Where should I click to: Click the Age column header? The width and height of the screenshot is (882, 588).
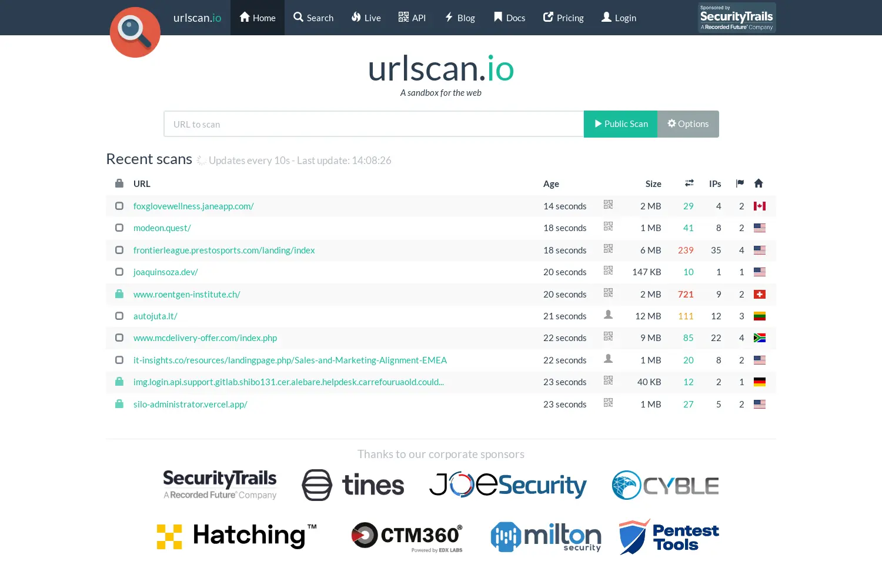point(551,184)
